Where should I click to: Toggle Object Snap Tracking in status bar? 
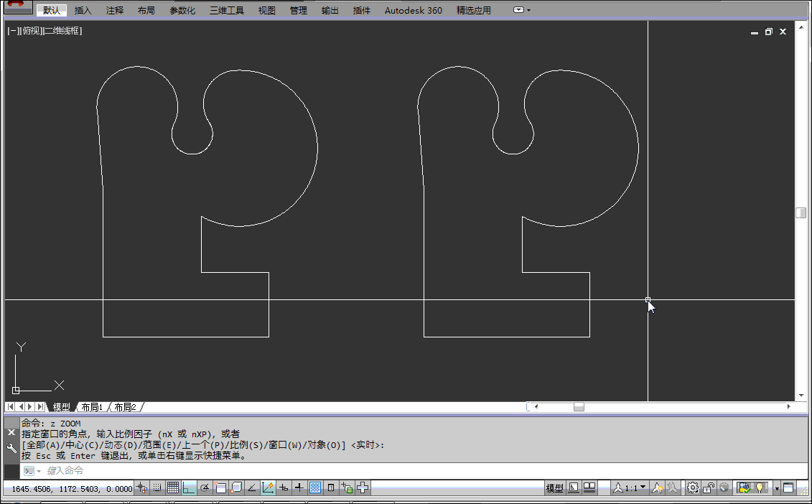point(252,487)
